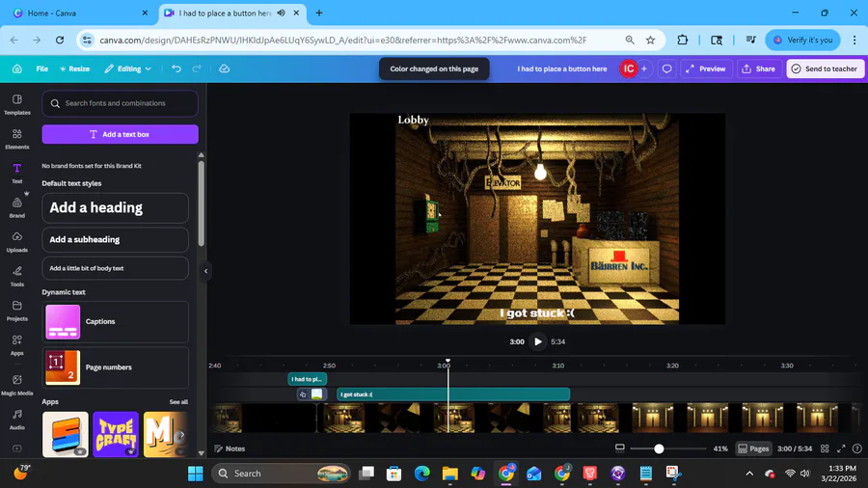Screen dimensions: 868x488
Task: Select the Page numbers dynamic text option
Action: pos(115,367)
